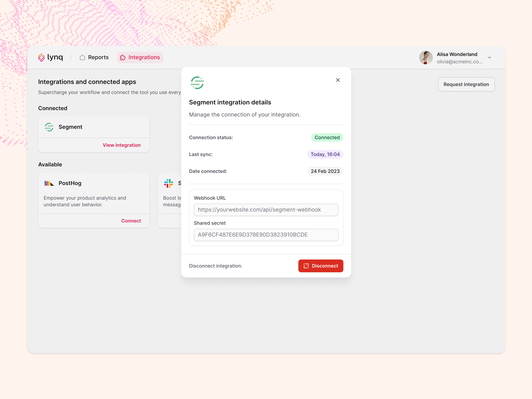
Task: Click the puzzle icon beside Integrations
Action: 123,58
